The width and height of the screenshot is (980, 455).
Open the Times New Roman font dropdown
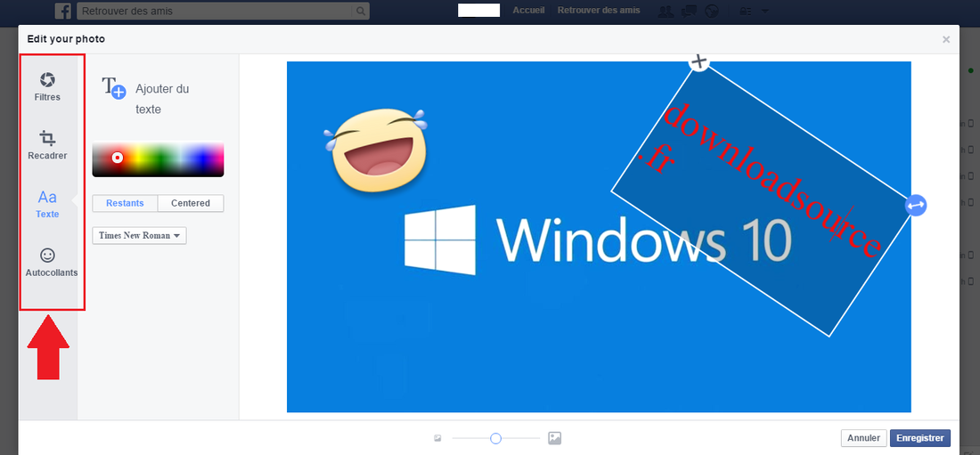click(x=139, y=236)
